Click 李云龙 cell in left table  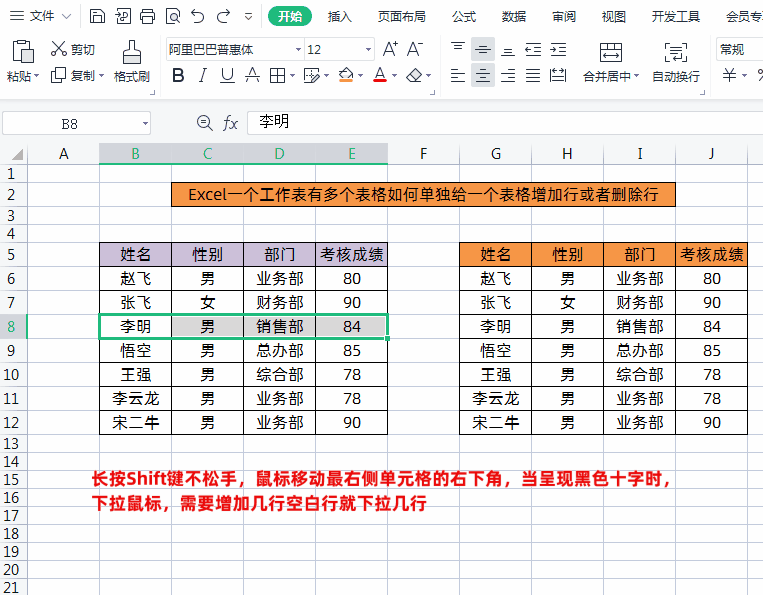tap(135, 398)
